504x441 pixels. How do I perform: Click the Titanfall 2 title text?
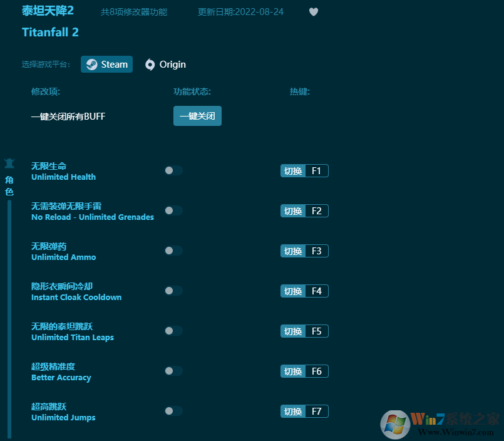[50, 33]
